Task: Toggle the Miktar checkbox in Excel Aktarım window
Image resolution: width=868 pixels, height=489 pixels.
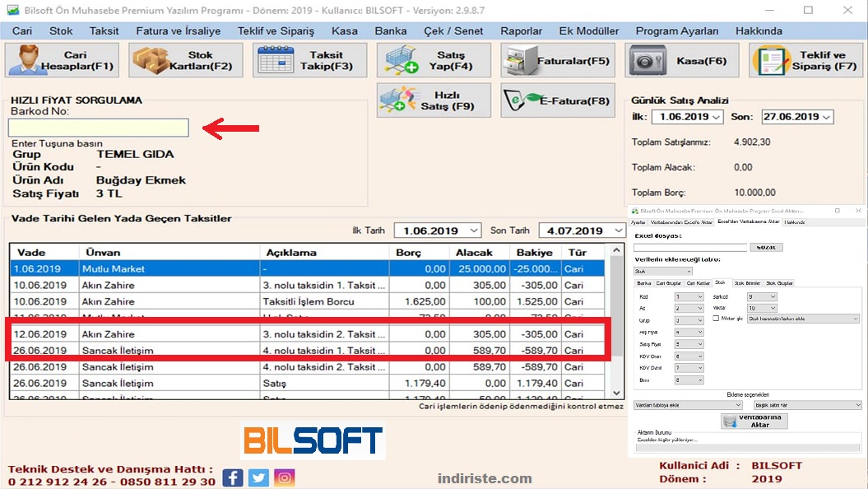Action: (x=716, y=319)
